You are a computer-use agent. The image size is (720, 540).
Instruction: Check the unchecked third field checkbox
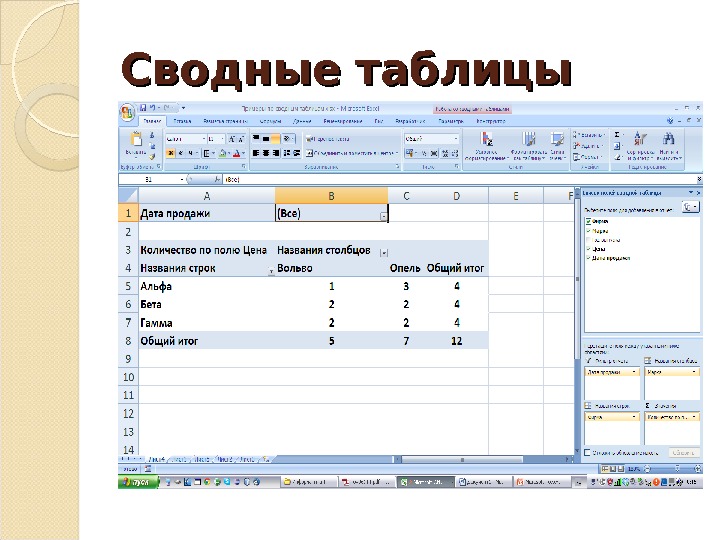coord(588,240)
